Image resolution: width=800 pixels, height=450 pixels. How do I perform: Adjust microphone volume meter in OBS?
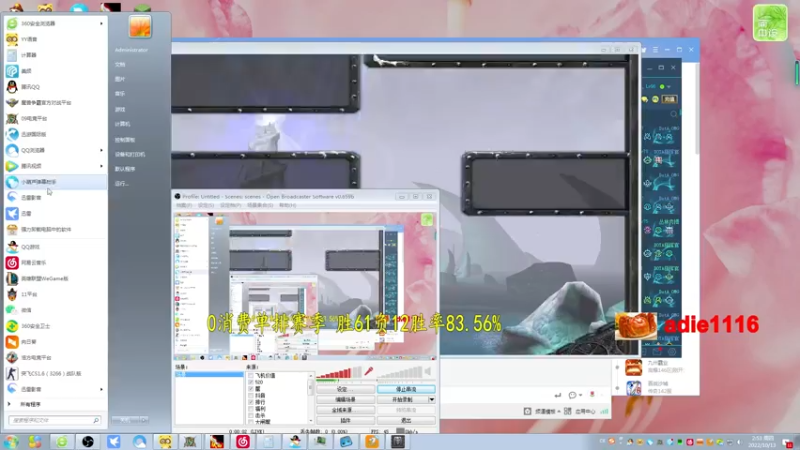(339, 372)
